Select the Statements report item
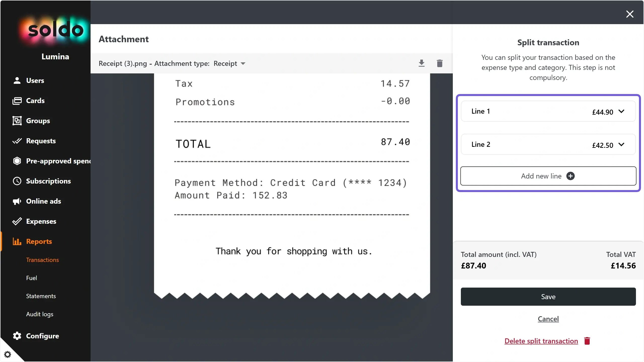Screen dimensions: 644x362 click(x=41, y=296)
